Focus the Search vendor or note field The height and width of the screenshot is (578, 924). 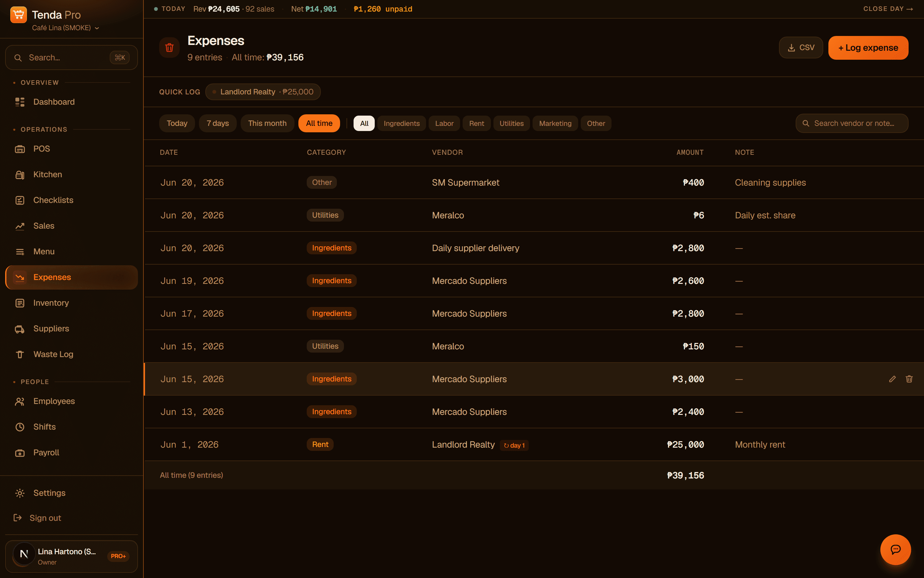tap(852, 124)
